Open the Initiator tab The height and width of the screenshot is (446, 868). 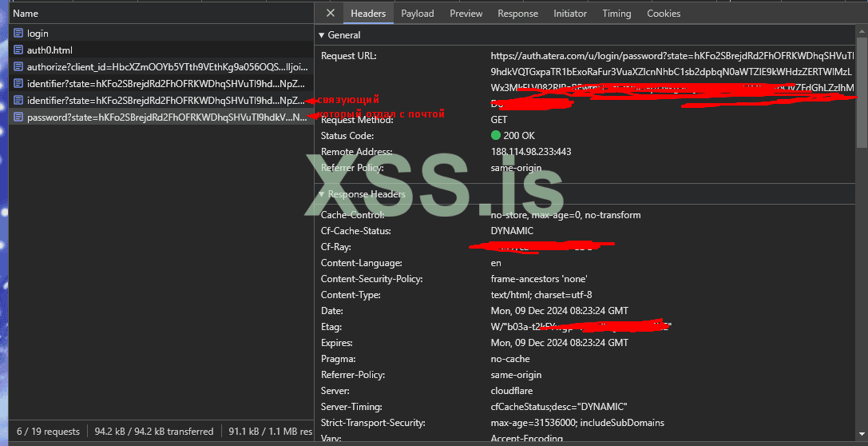570,14
